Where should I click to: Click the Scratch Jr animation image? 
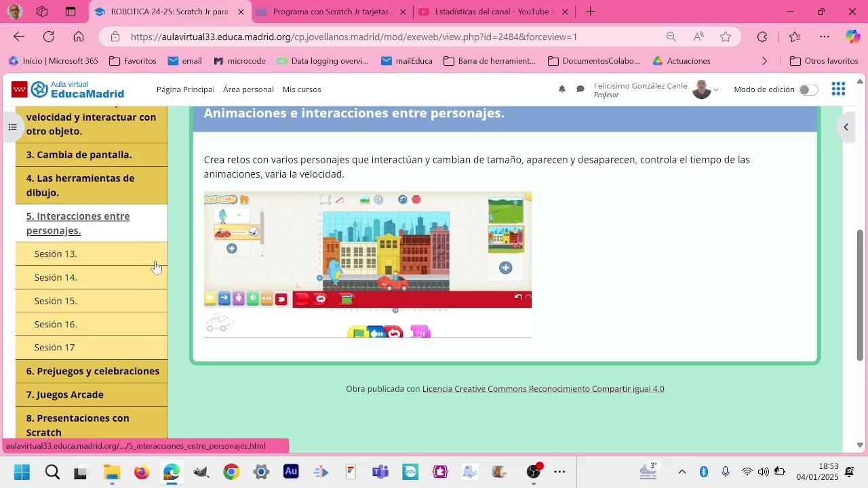368,264
